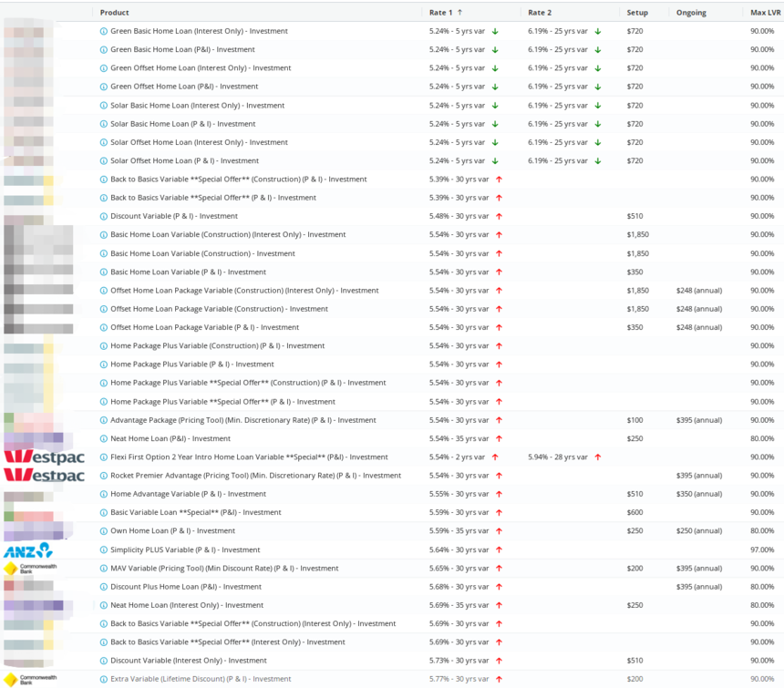Click the "$100" setup fee value
784x688 pixels.
point(634,420)
